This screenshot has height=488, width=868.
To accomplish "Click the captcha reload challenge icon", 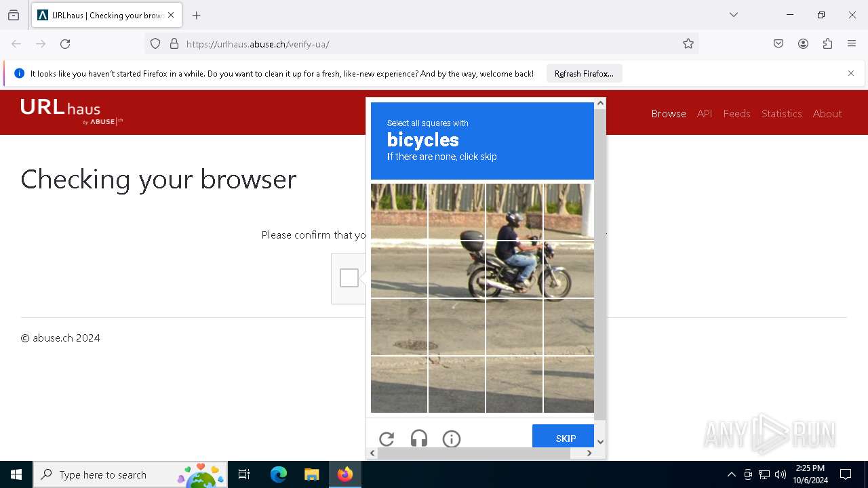I will [x=387, y=439].
